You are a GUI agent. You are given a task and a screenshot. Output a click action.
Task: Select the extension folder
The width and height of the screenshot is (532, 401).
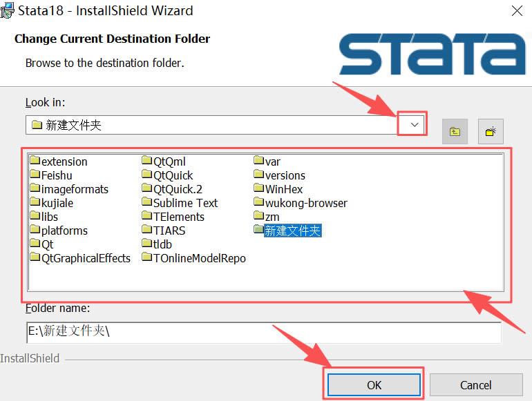pos(64,162)
